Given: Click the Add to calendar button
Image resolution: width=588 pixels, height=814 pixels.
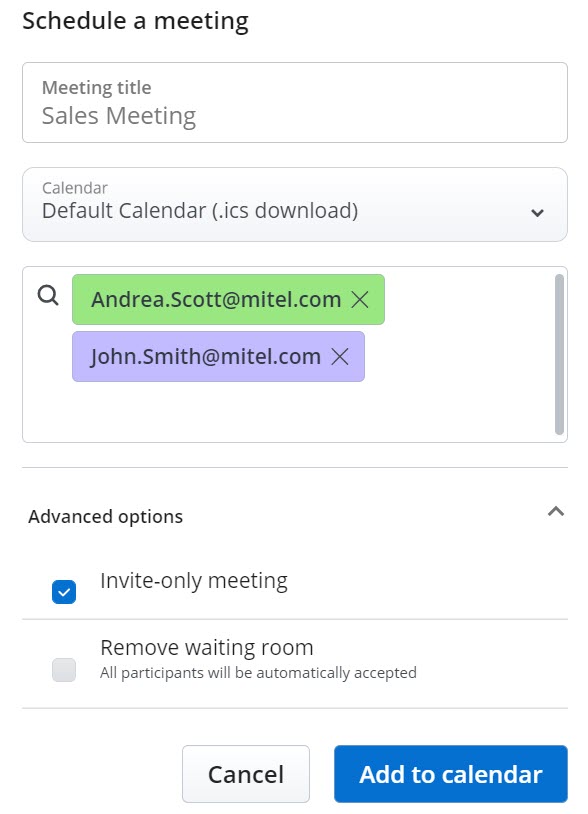Looking at the screenshot, I should 451,774.
